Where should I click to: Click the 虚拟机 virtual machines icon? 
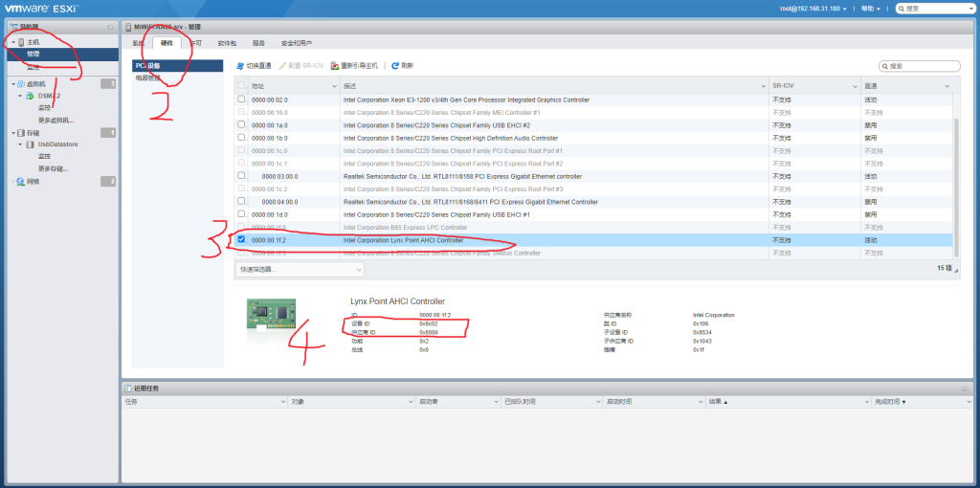pyautogui.click(x=21, y=84)
